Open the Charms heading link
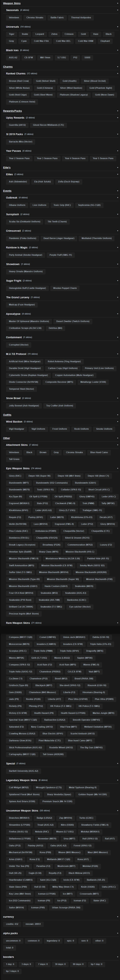Image resolution: width=120 pixels, height=980 pixels. click(8, 67)
